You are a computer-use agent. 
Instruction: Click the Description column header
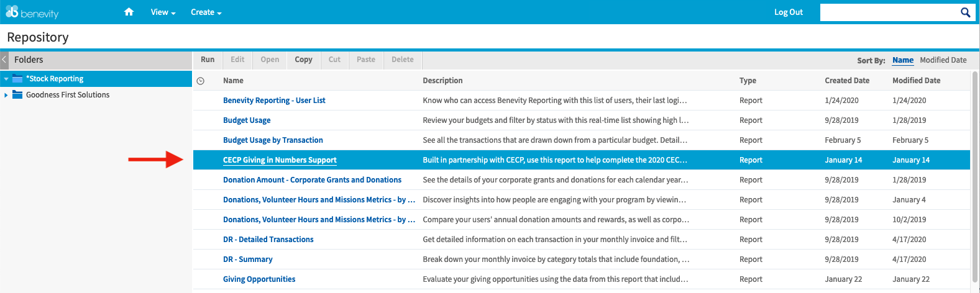point(442,81)
